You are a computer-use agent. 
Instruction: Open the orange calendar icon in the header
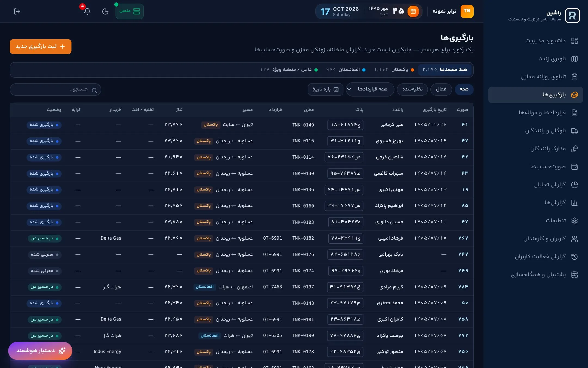(413, 11)
